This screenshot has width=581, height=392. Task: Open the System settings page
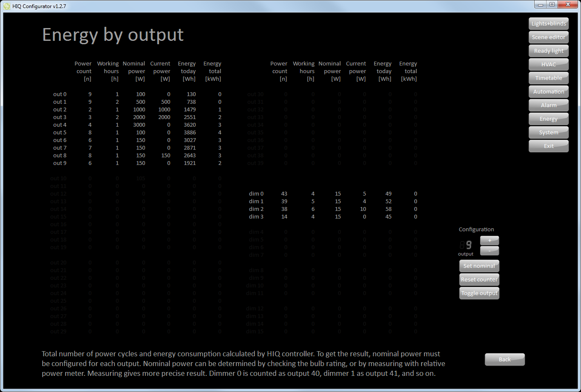[x=548, y=133]
